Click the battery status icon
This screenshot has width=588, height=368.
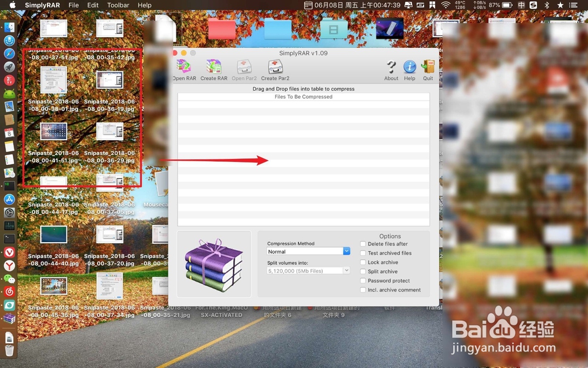(x=507, y=5)
